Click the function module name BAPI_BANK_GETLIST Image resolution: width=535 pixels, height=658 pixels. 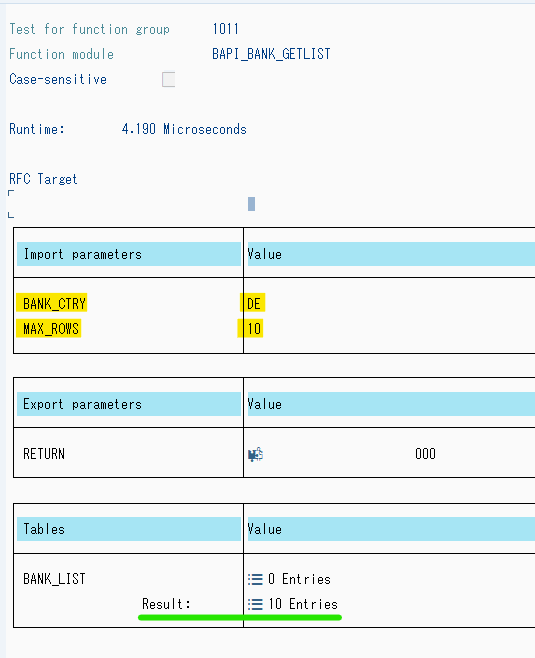point(271,54)
